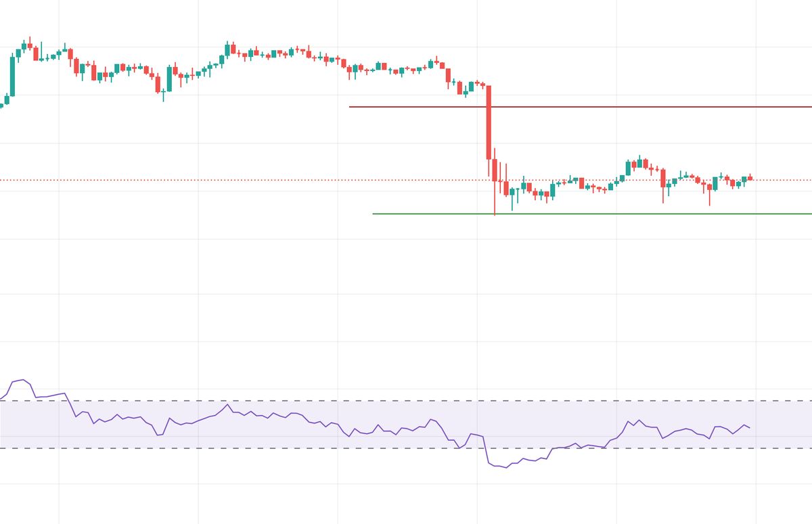Click the left endpoint of the red resistance line
This screenshot has width=812, height=524.
point(350,107)
